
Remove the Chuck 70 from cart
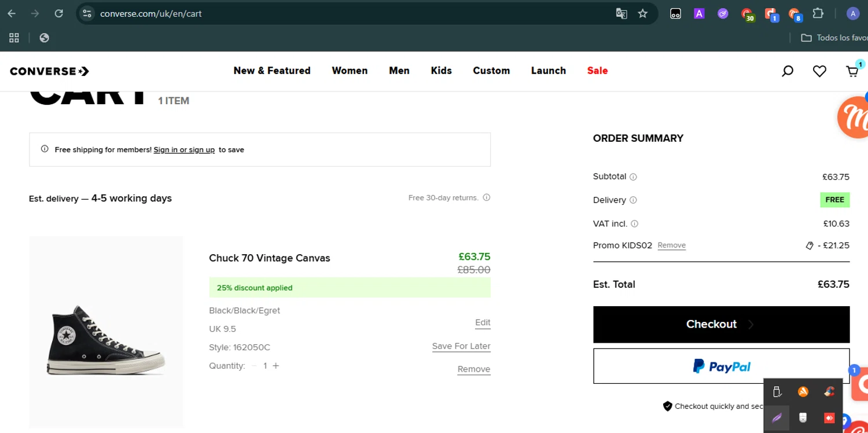point(474,369)
